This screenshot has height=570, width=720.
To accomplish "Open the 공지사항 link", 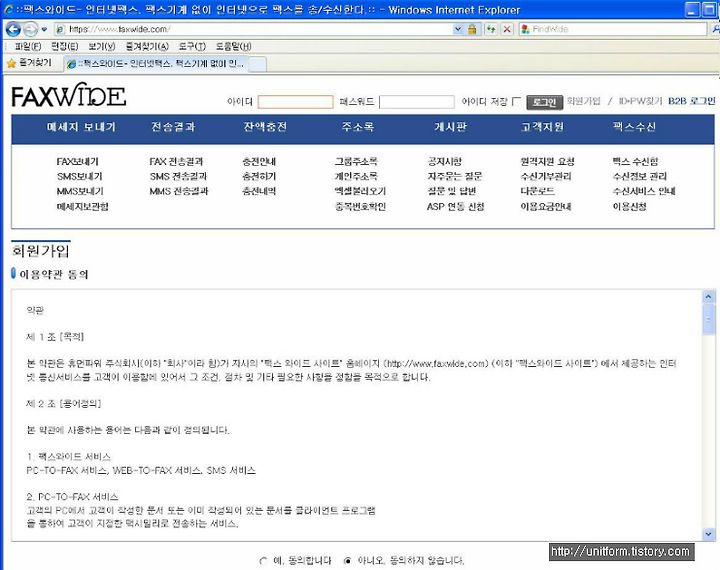I will pos(444,162).
